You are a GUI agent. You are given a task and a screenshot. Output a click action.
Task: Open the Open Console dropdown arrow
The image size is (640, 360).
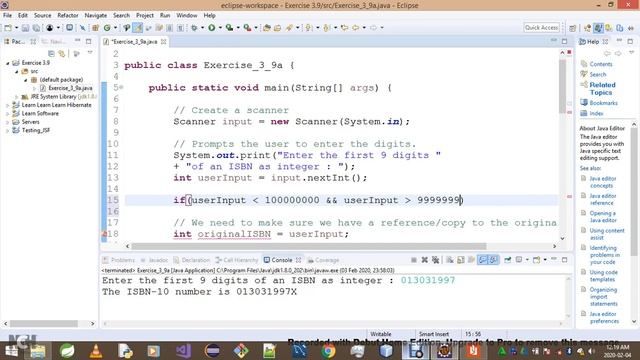(x=545, y=260)
